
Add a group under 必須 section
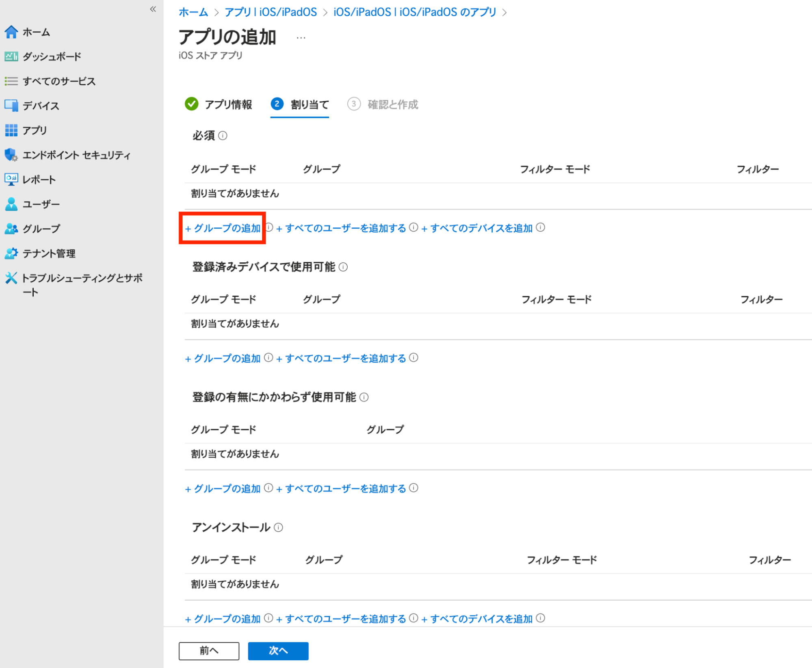(223, 228)
